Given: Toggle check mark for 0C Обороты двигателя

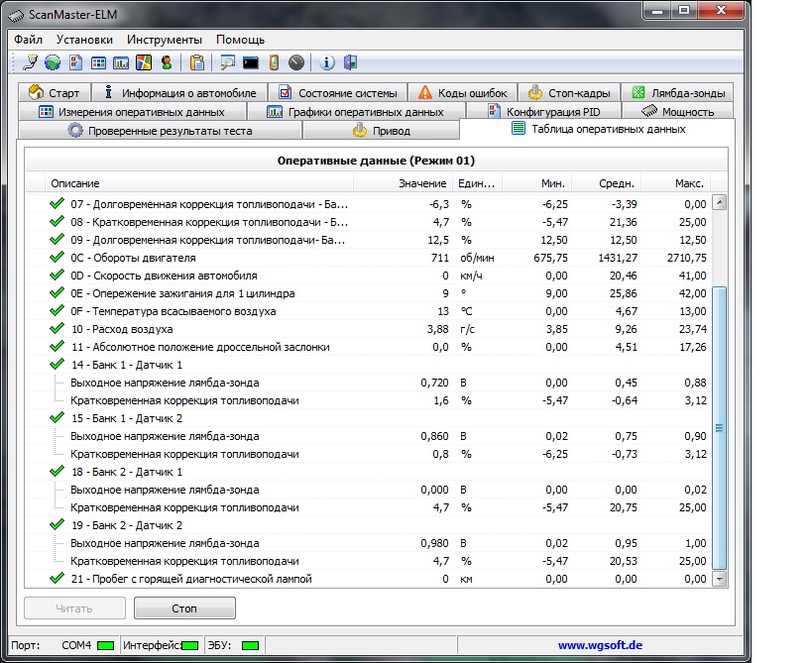Looking at the screenshot, I should click(57, 258).
